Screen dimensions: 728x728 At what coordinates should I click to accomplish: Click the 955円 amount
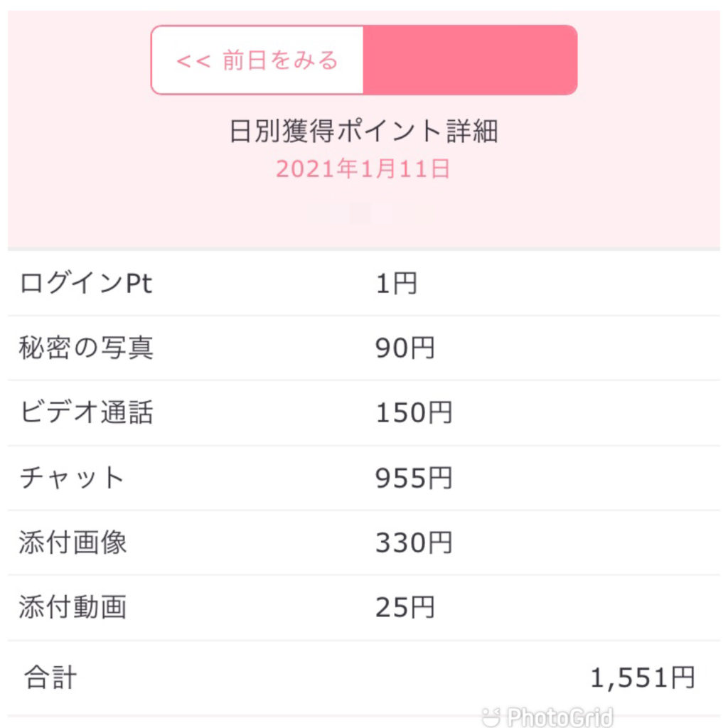pos(414,478)
